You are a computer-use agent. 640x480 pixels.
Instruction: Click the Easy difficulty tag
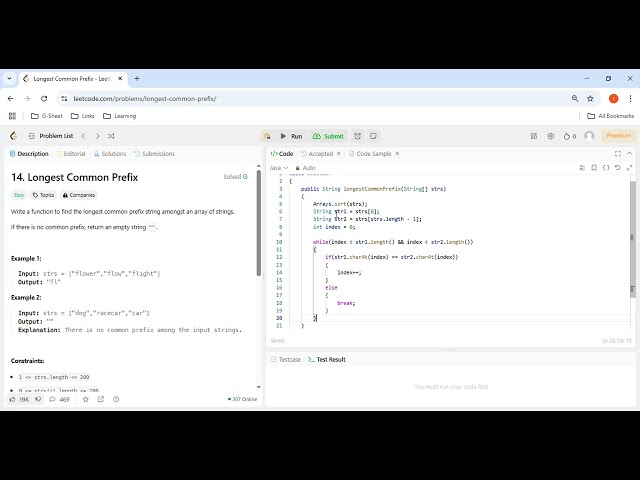coord(19,195)
